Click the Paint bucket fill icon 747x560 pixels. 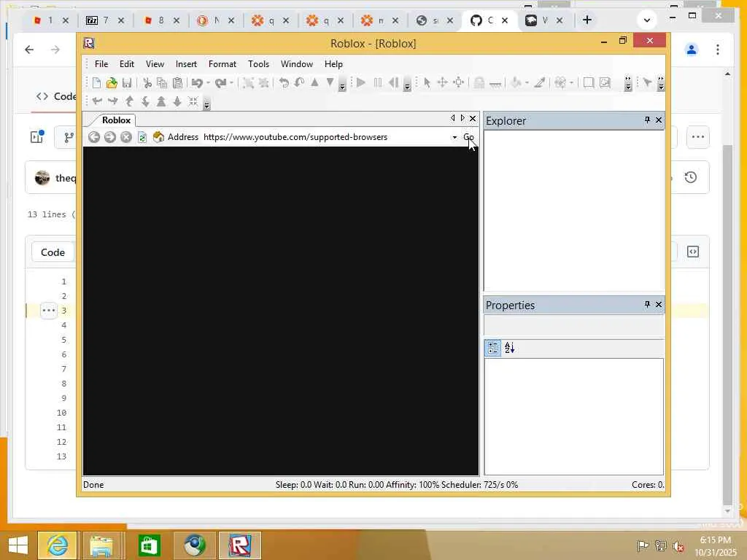coord(516,83)
